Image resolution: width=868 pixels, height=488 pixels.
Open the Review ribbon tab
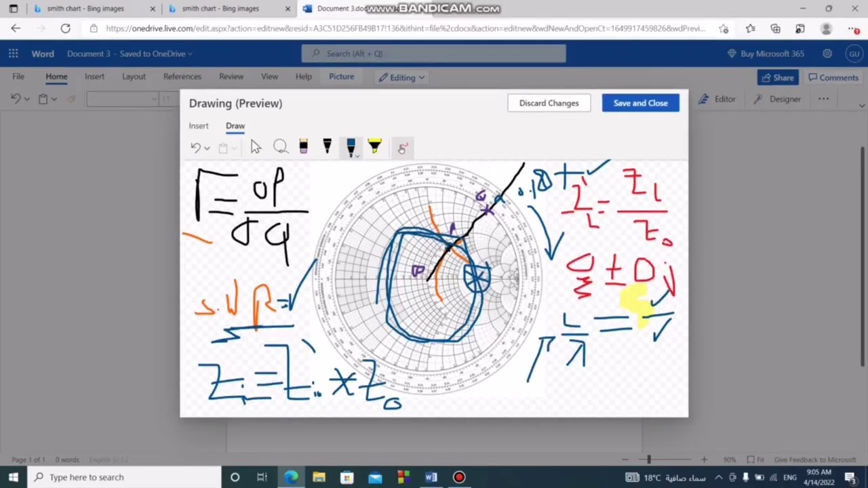point(231,77)
